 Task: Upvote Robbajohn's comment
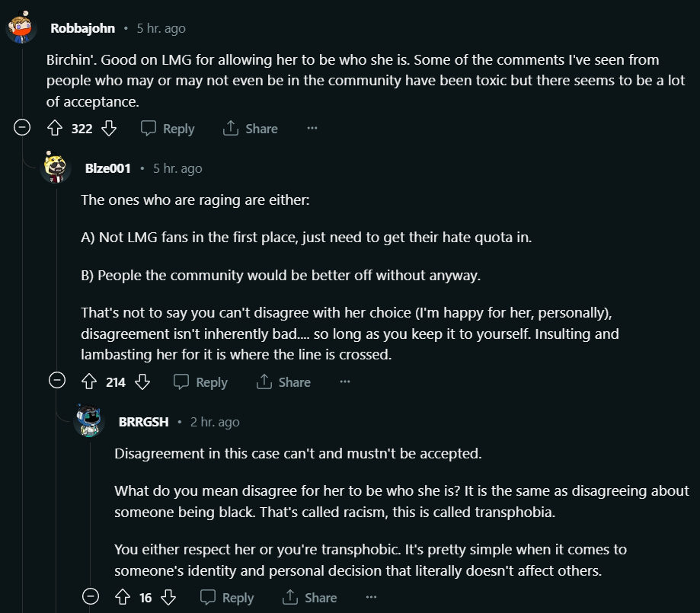click(x=55, y=128)
